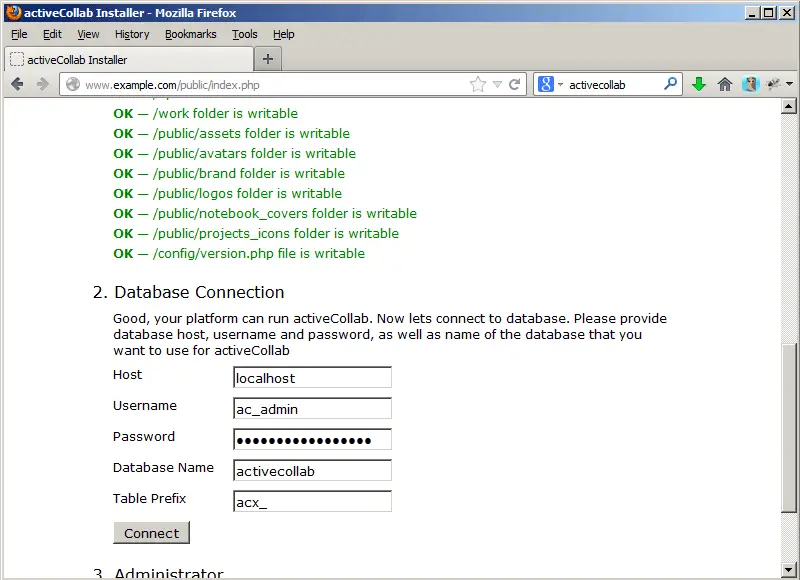Click '/public/notebook_covers folder is writable' text

285,213
